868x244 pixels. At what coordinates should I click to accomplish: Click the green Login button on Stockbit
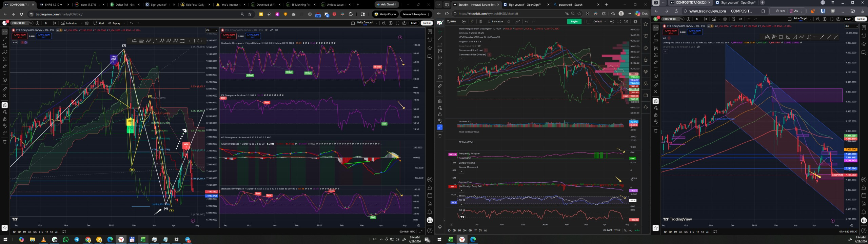574,22
